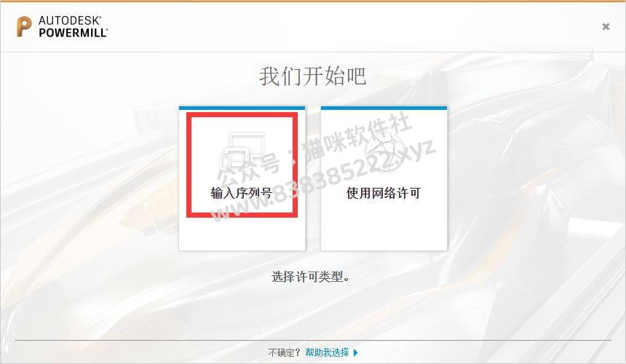Click the blue arrow icon after 帮助我选择
This screenshot has width=626, height=364.
(355, 352)
